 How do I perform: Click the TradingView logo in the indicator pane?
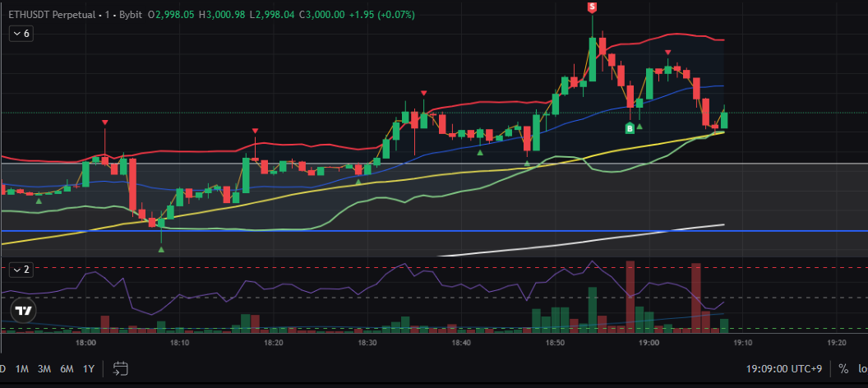[23, 311]
